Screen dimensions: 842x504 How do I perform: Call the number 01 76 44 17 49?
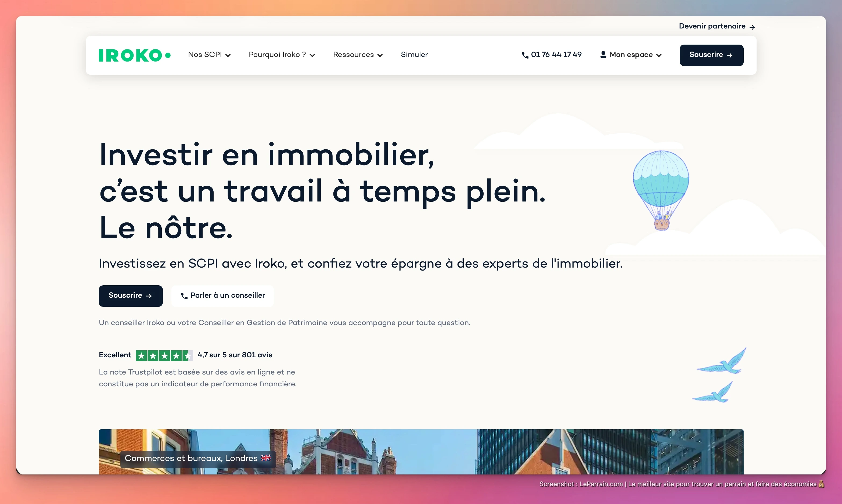pos(556,55)
